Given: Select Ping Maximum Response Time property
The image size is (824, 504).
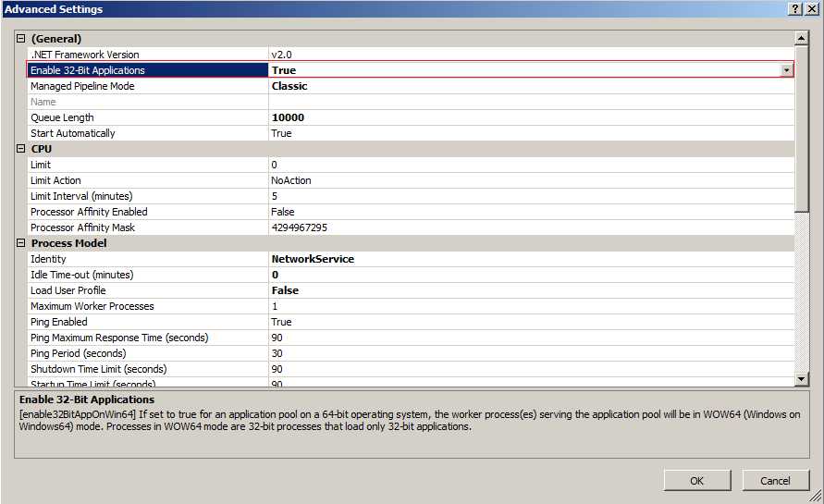Looking at the screenshot, I should point(119,338).
